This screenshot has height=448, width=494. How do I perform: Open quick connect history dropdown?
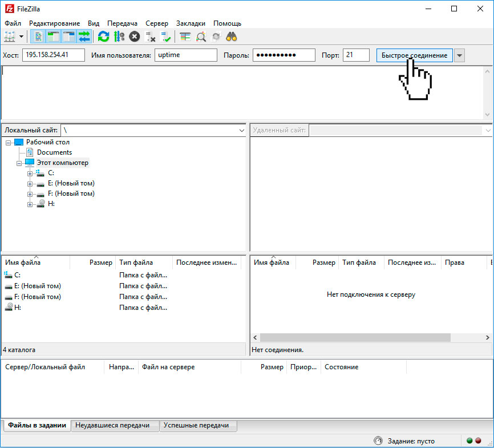click(459, 55)
